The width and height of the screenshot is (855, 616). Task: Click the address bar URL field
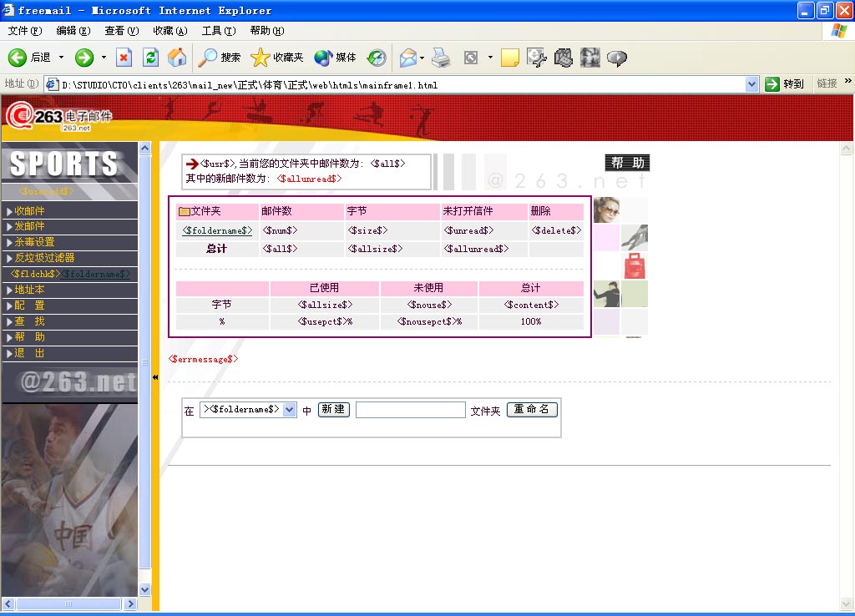402,85
